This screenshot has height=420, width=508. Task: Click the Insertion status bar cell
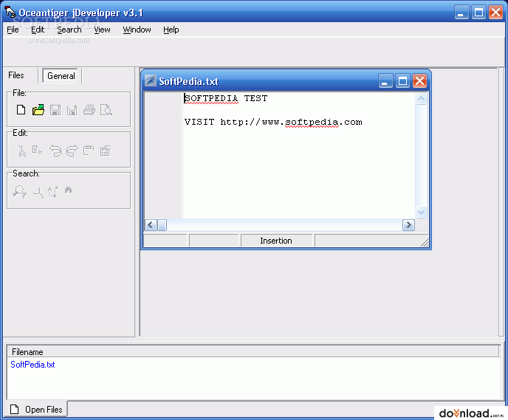click(276, 241)
